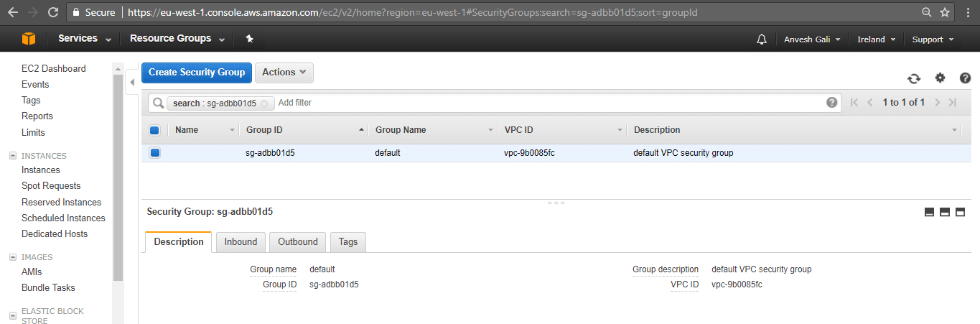Click the sidebar vertical scrollbar
Screen dimensions: 980x324
click(x=118, y=176)
